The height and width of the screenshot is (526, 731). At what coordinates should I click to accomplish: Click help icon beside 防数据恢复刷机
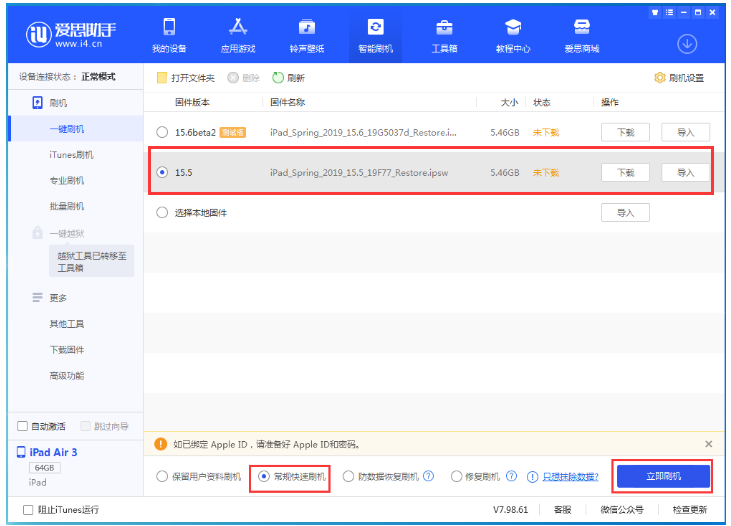coord(428,476)
